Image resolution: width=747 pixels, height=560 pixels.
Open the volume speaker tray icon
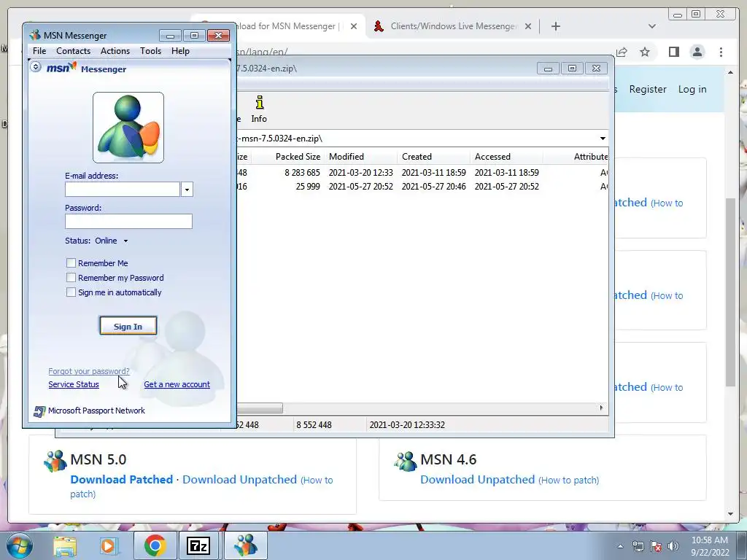[673, 546]
